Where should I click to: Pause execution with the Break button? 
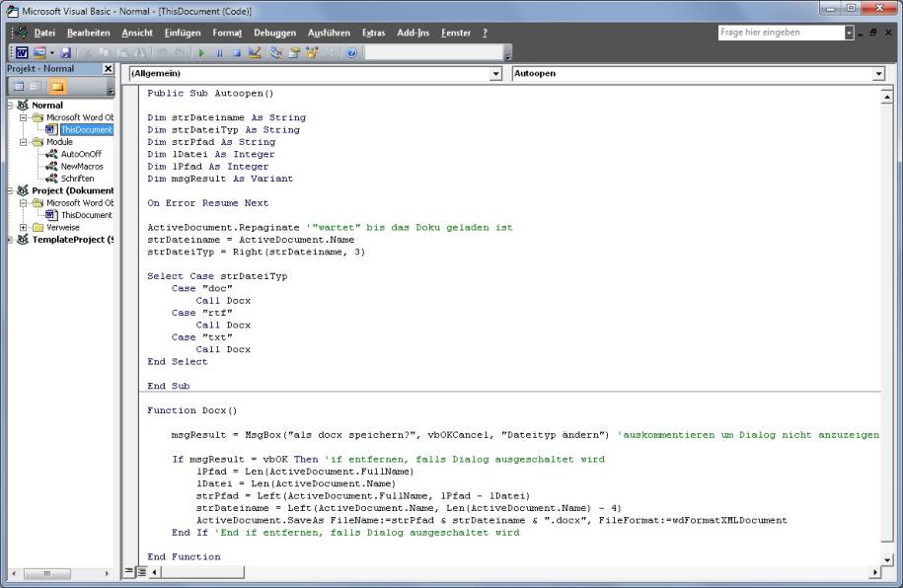click(x=219, y=51)
